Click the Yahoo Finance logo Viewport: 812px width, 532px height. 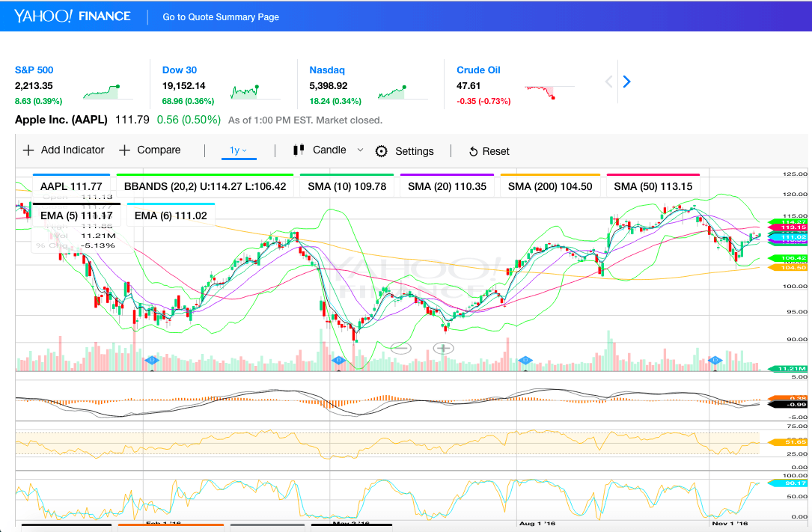point(73,16)
